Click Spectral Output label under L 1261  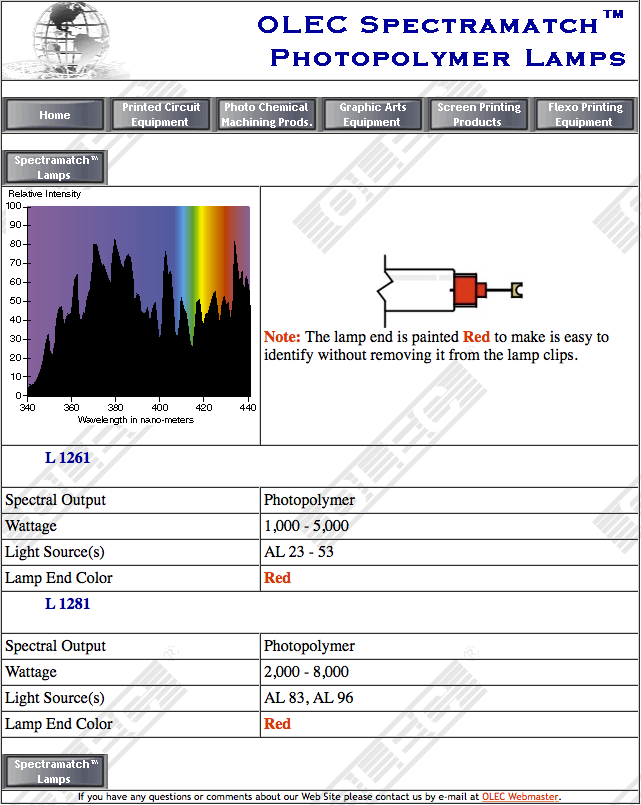(55, 500)
